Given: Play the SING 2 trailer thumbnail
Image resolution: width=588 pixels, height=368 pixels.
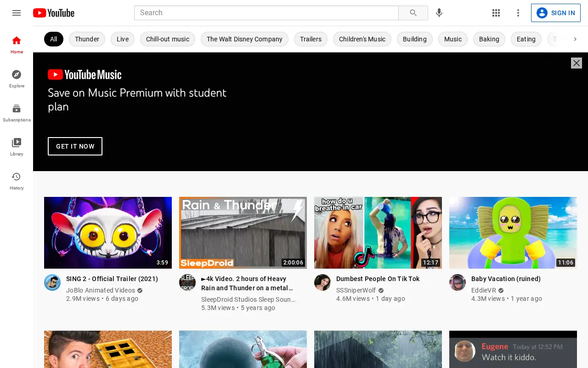Looking at the screenshot, I should click(108, 233).
